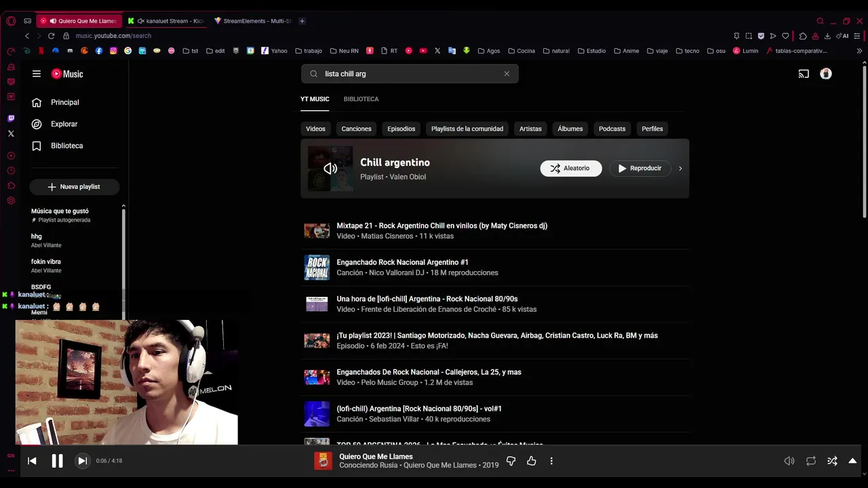Image resolution: width=868 pixels, height=488 pixels.
Task: Click the search field with lista chill arg
Action: coord(410,74)
